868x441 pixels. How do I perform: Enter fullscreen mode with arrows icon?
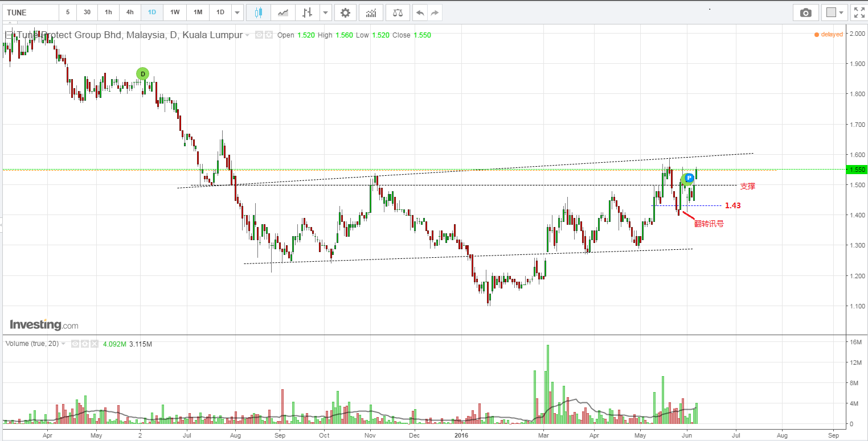point(858,13)
